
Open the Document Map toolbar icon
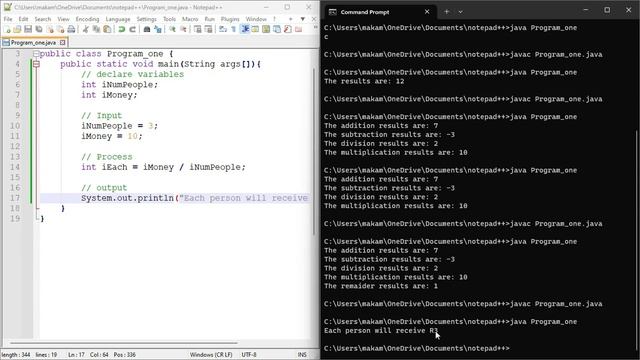click(x=266, y=29)
